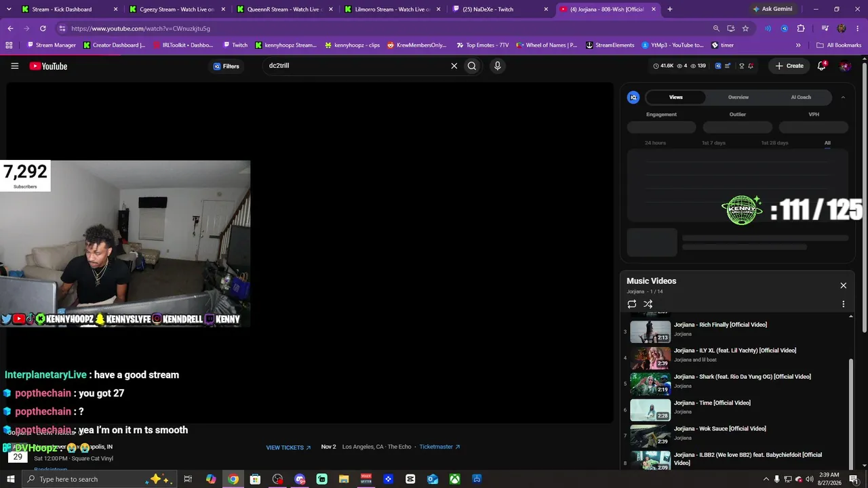
Task: Switch to the AI Coach tab
Action: [801, 97]
